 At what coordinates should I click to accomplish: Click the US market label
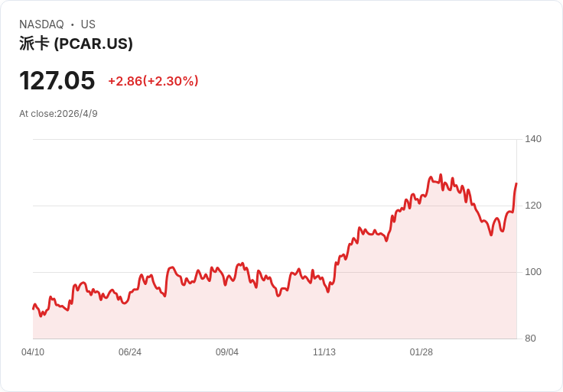pyautogui.click(x=88, y=24)
